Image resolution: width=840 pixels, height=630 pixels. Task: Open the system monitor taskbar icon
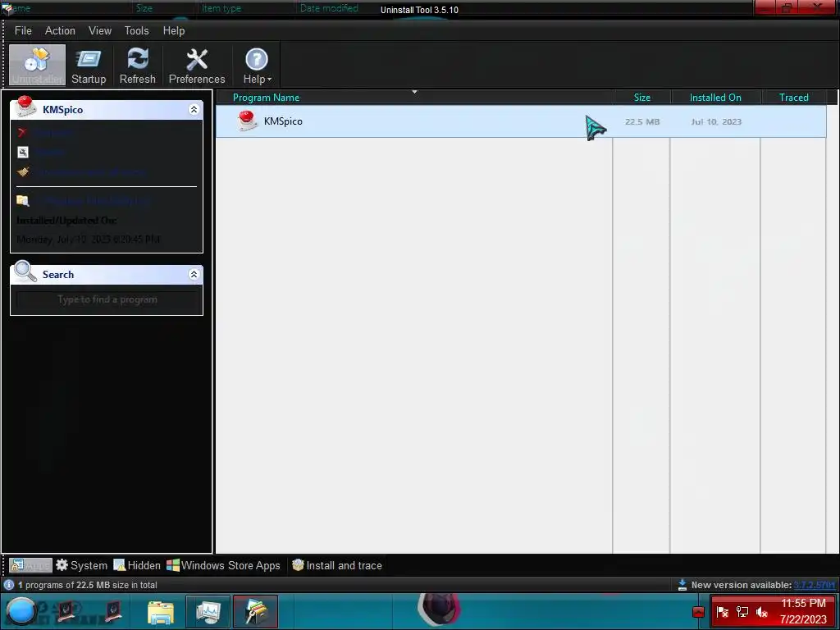tap(208, 612)
